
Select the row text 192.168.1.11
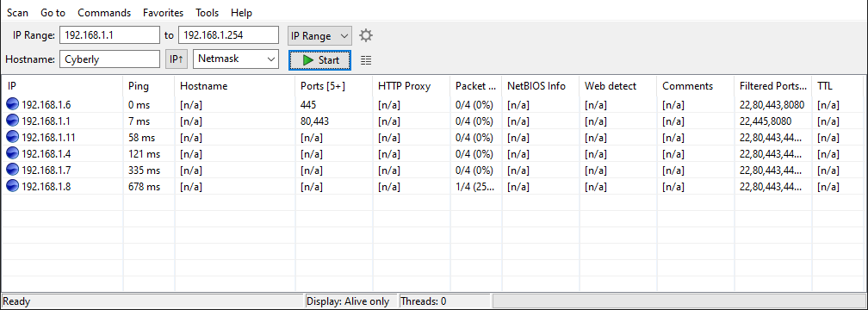click(49, 137)
